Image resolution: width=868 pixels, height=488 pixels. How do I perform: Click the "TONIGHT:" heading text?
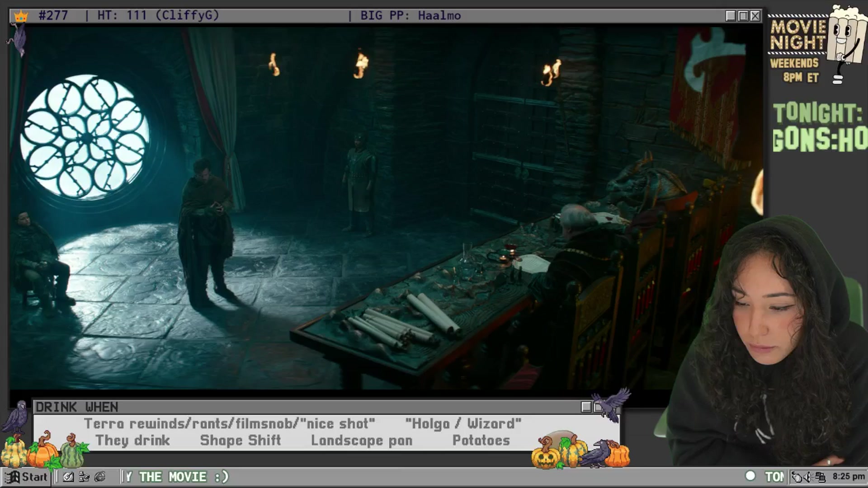(x=817, y=113)
